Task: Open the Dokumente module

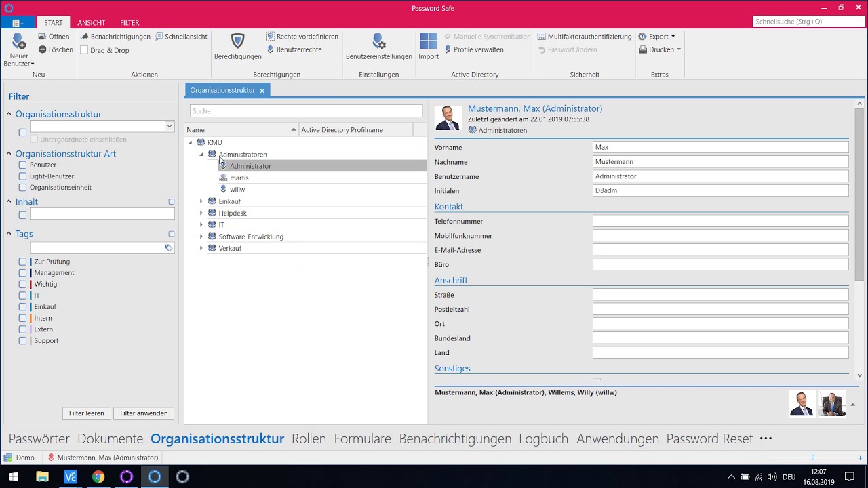Action: [x=111, y=439]
